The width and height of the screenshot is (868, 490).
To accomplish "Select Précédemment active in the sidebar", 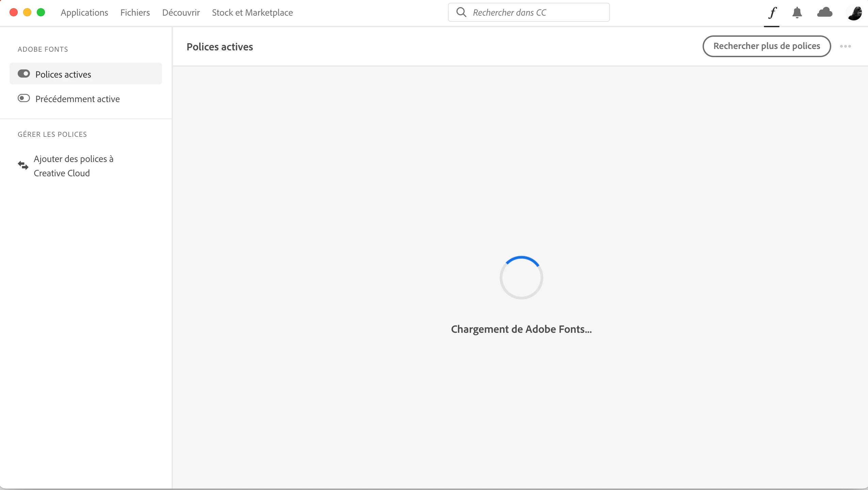I will point(78,99).
